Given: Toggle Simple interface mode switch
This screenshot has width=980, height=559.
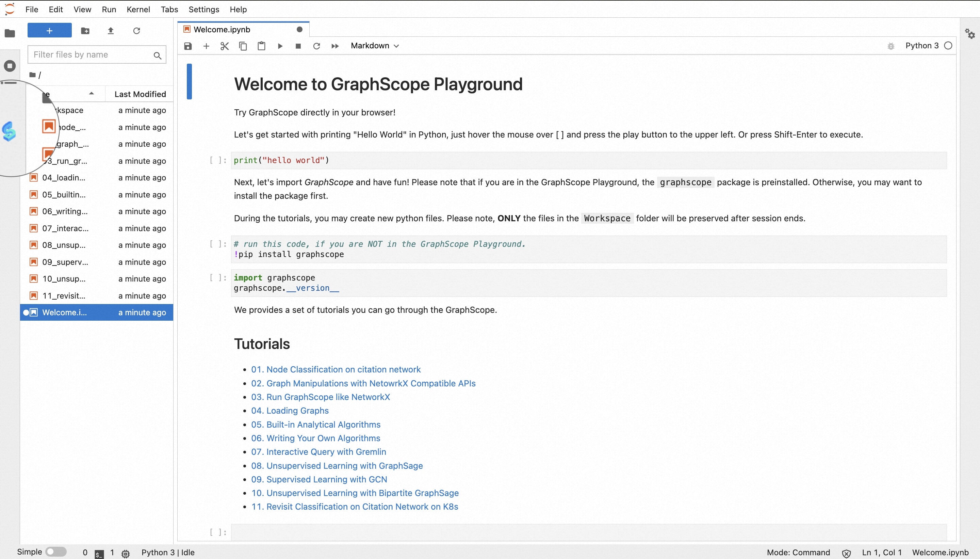Looking at the screenshot, I should (x=56, y=552).
